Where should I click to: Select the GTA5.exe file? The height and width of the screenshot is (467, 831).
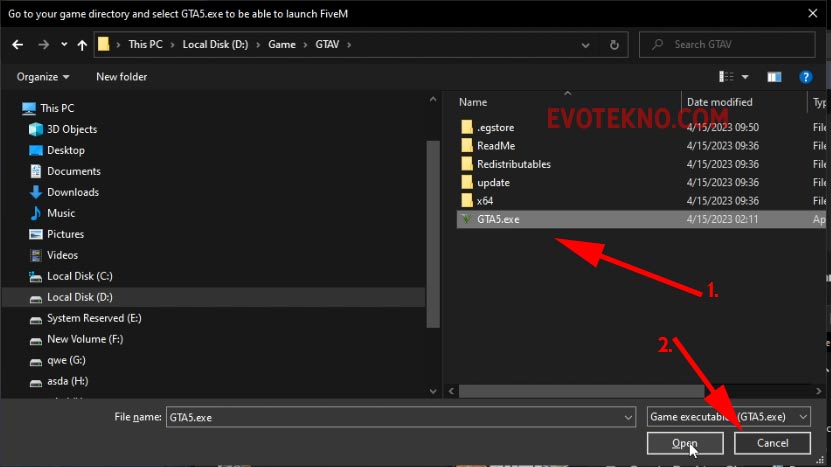[x=498, y=218]
